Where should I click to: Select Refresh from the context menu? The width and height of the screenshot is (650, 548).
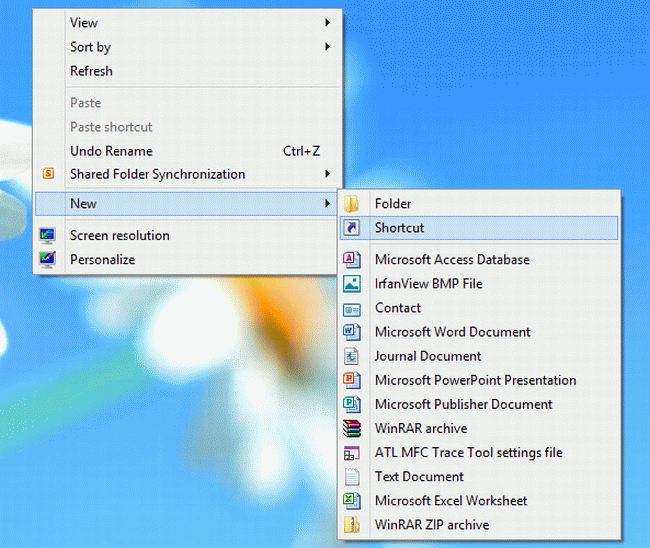point(188,71)
